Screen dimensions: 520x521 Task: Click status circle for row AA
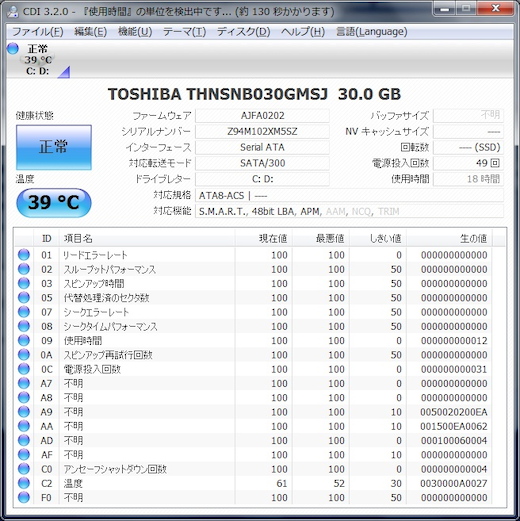coord(24,426)
